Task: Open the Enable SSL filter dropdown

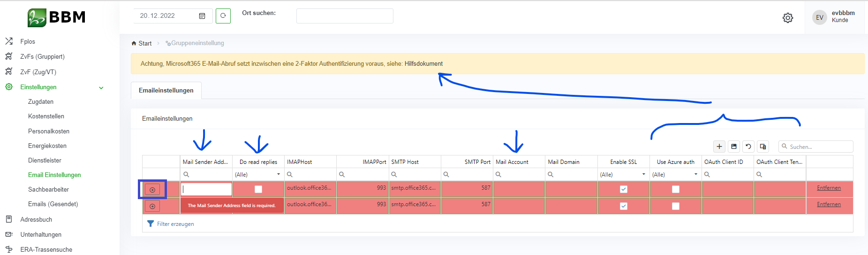Action: click(643, 174)
